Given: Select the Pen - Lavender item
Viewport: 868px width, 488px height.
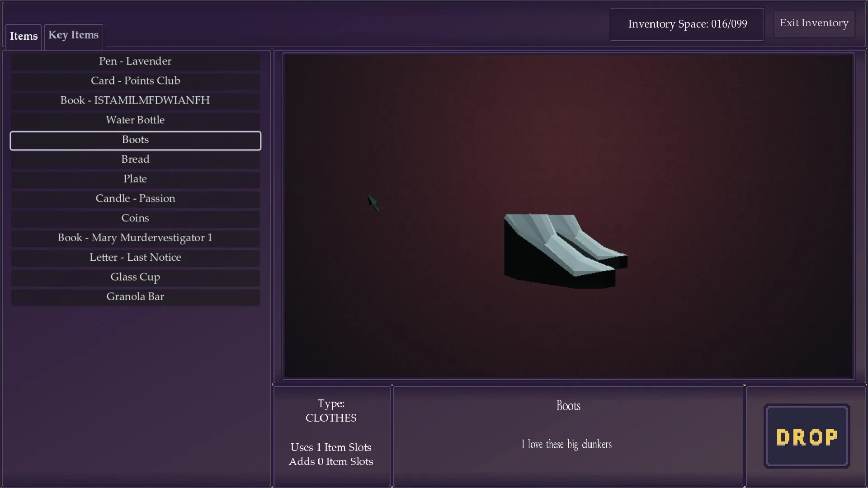Looking at the screenshot, I should [135, 61].
